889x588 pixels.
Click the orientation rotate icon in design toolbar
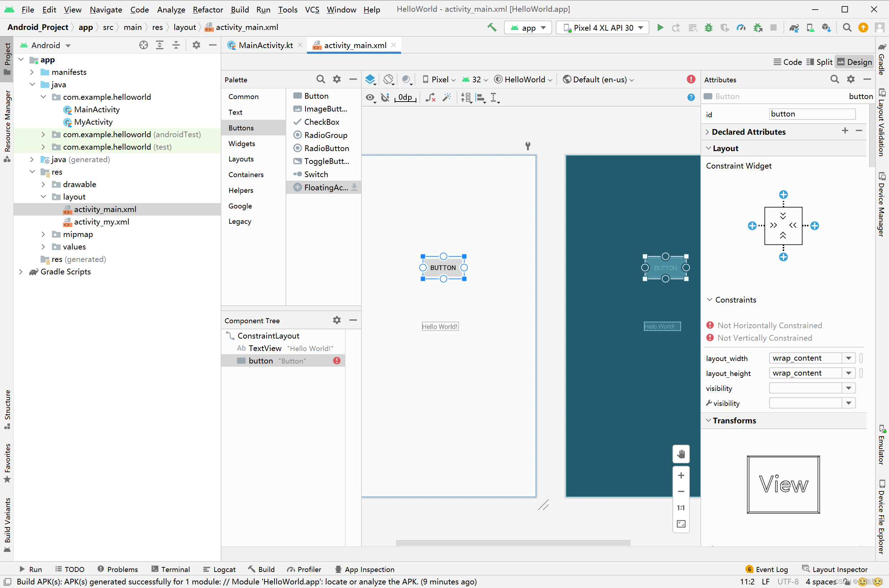pos(388,79)
